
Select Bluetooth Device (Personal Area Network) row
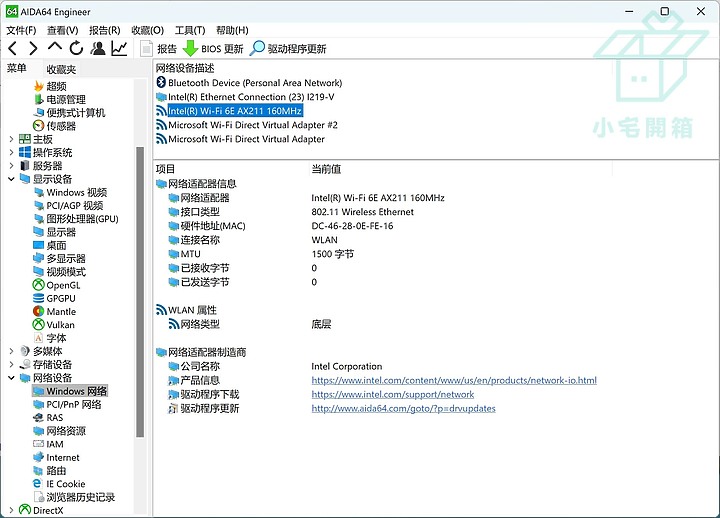[x=249, y=83]
